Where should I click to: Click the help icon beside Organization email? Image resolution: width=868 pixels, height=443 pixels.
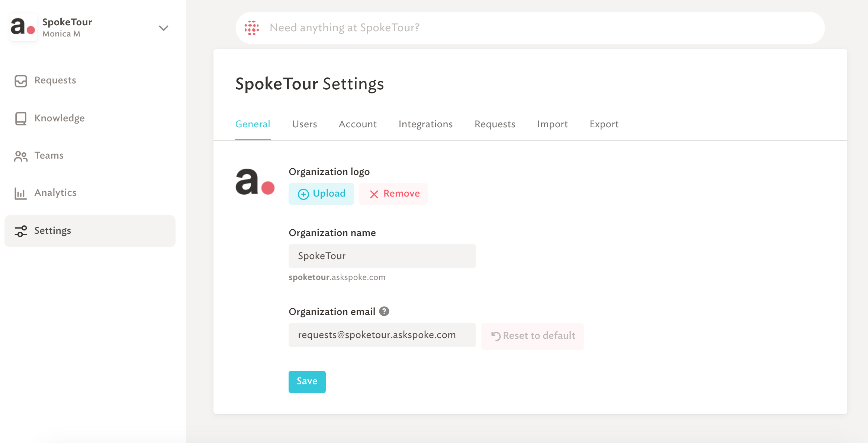click(384, 311)
